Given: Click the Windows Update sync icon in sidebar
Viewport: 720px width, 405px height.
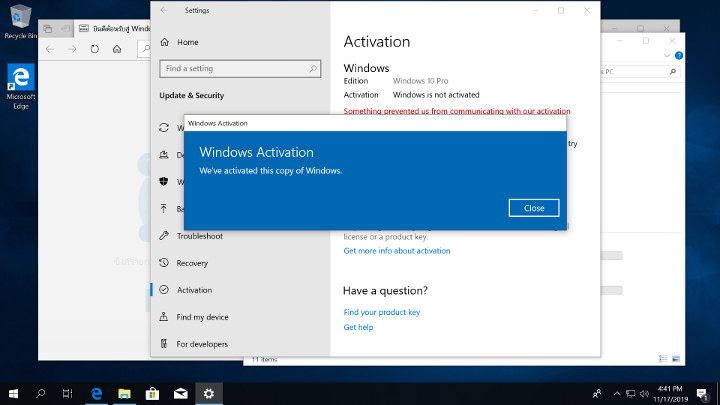Looking at the screenshot, I should (164, 128).
